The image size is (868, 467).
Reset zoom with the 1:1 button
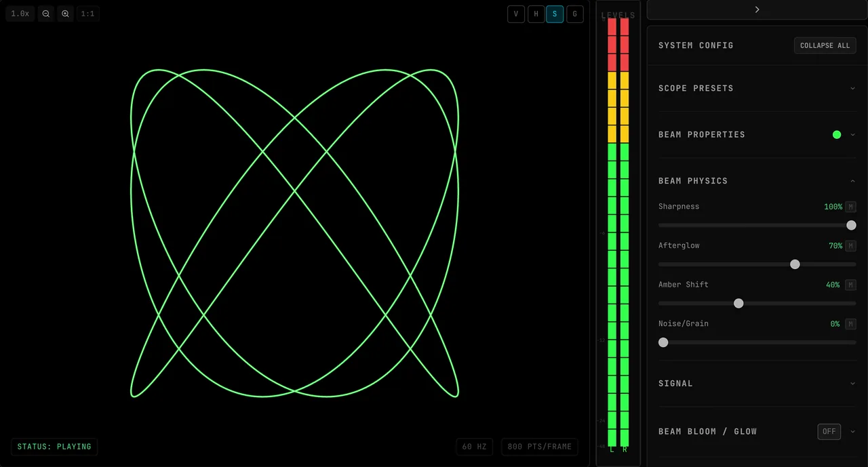[x=88, y=14]
